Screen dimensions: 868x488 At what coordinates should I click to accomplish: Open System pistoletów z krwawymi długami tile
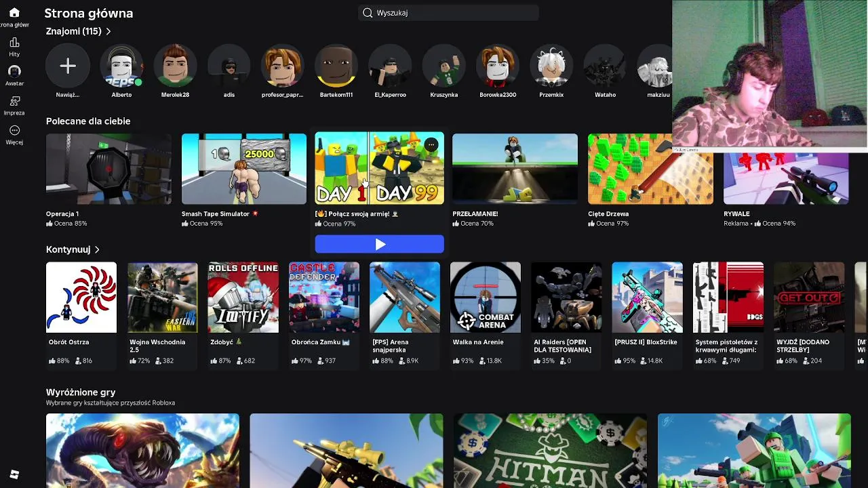(728, 298)
